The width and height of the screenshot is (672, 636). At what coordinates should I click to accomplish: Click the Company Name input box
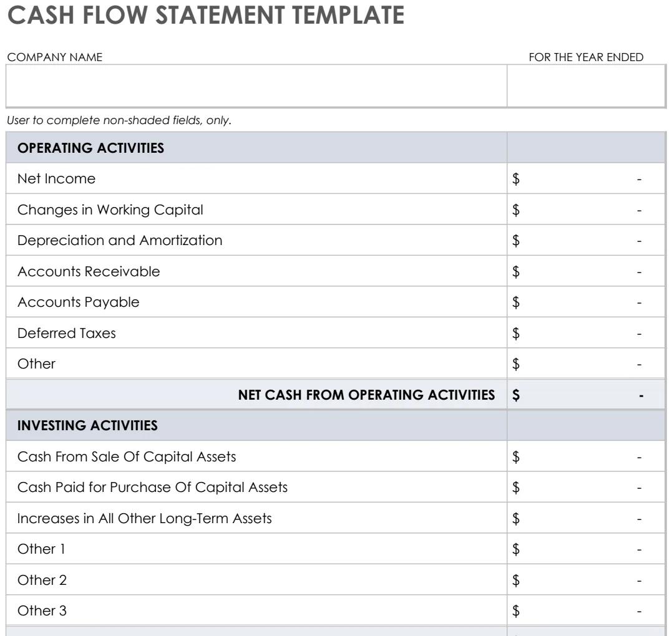coord(256,86)
